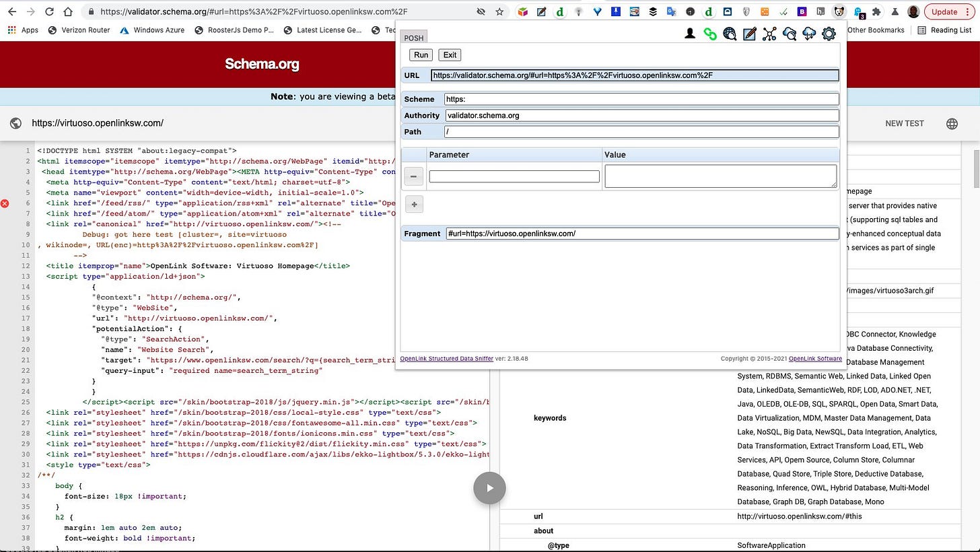980x552 pixels.
Task: Open the Other Bookmarks folder
Action: click(x=875, y=30)
